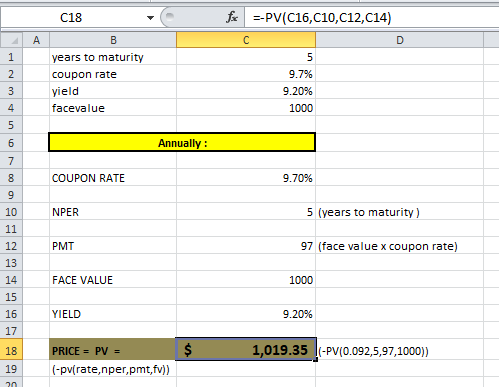Click the 1000 value in cell C14
Image resolution: width=499 pixels, height=387 pixels.
pyautogui.click(x=246, y=280)
